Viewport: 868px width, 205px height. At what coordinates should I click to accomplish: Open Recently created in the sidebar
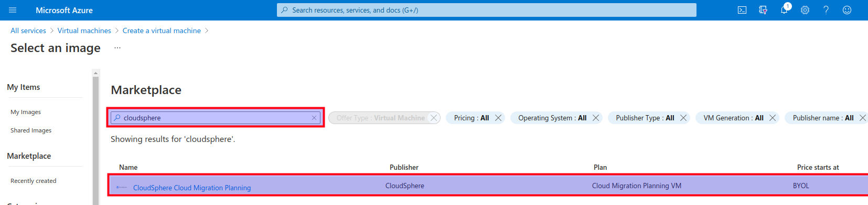tap(34, 181)
